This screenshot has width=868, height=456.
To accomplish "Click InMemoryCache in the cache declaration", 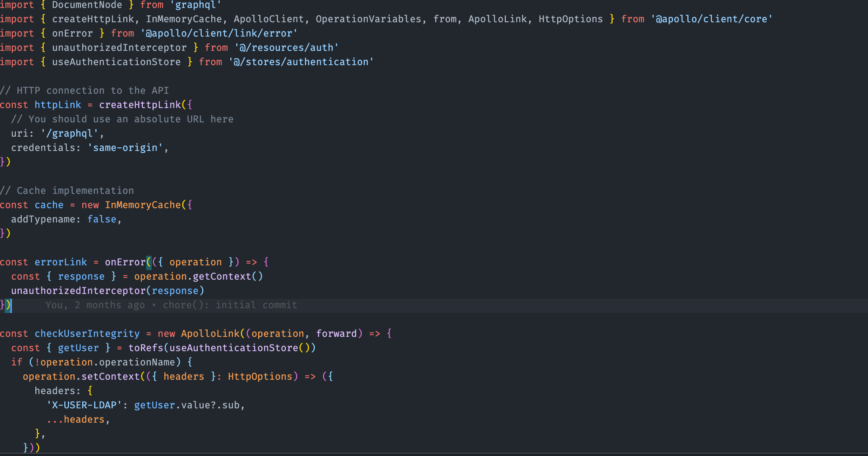I will tap(143, 205).
